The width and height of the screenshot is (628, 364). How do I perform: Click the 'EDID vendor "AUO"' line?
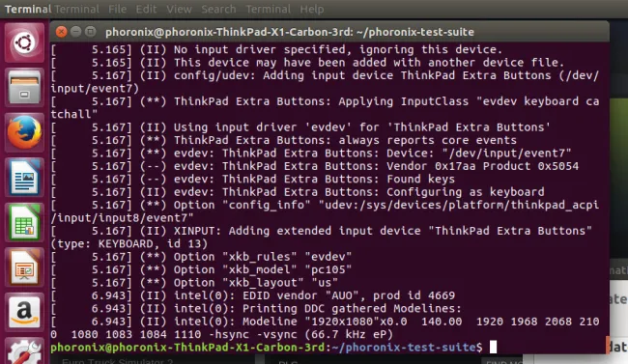pyautogui.click(x=253, y=295)
